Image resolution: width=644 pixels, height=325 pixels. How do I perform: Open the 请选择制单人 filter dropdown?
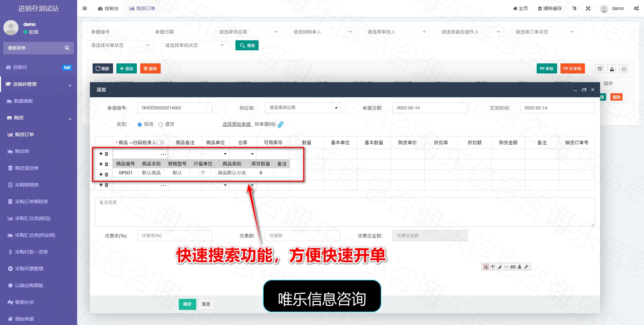click(x=322, y=32)
